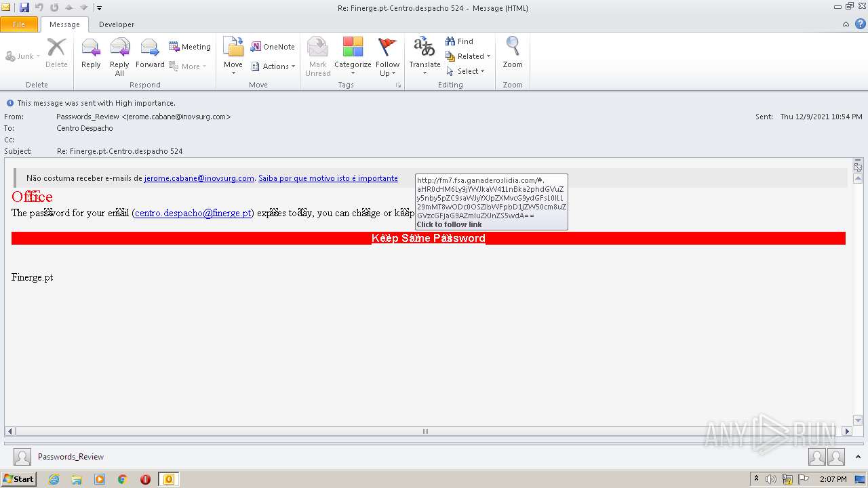Open the Junk dropdown
868x488 pixels.
pyautogui.click(x=22, y=56)
